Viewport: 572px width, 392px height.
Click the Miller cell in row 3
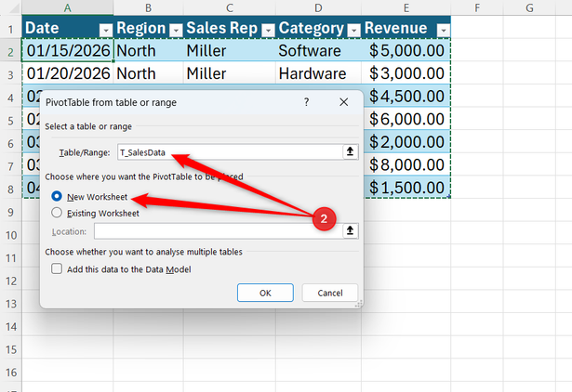pyautogui.click(x=230, y=73)
